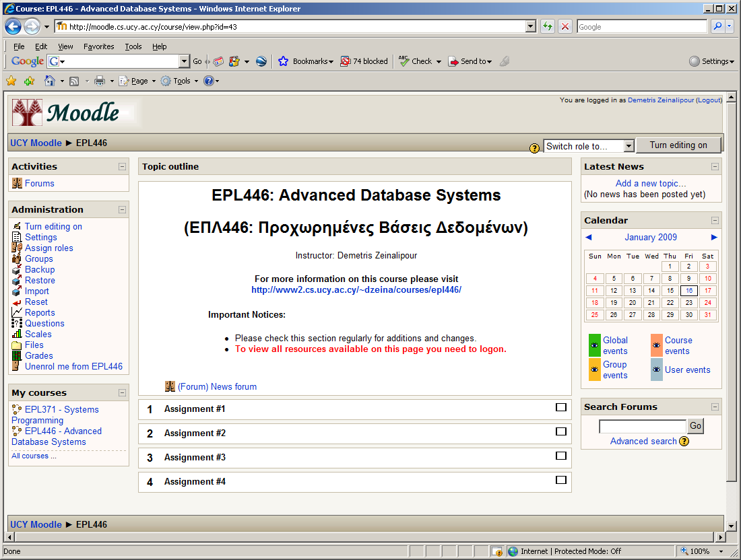Show only Assignment #4 topic box
The image size is (741, 560).
tap(561, 480)
